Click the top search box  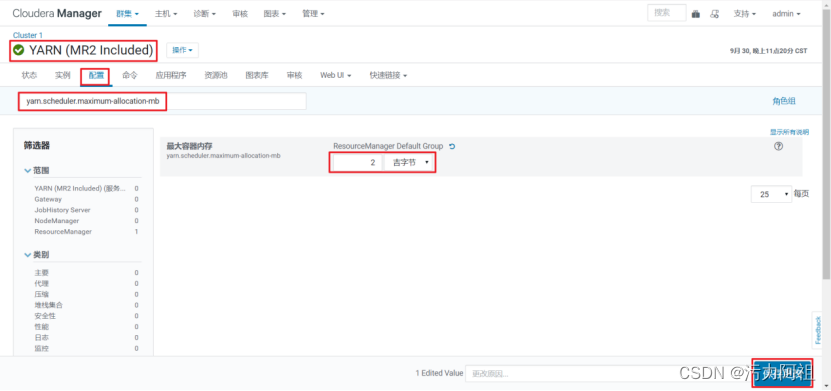click(x=667, y=13)
